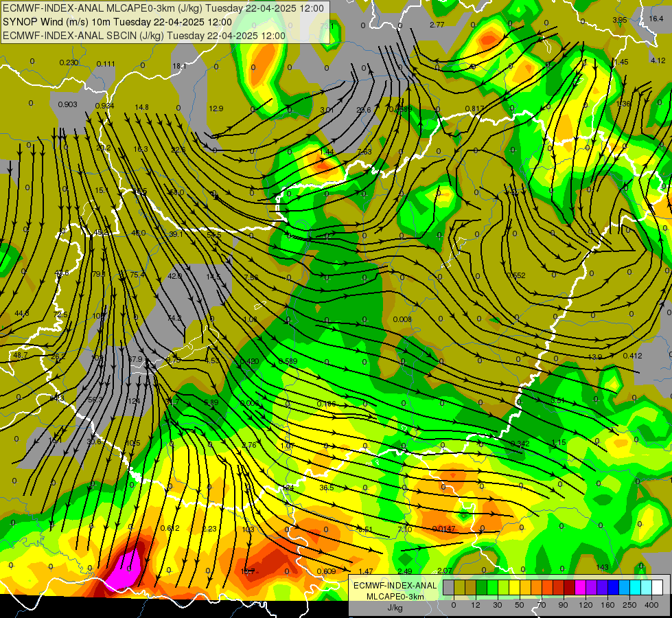Viewport: 672px width, 618px height.
Task: Click the map value '54.5'
Action: [214, 235]
